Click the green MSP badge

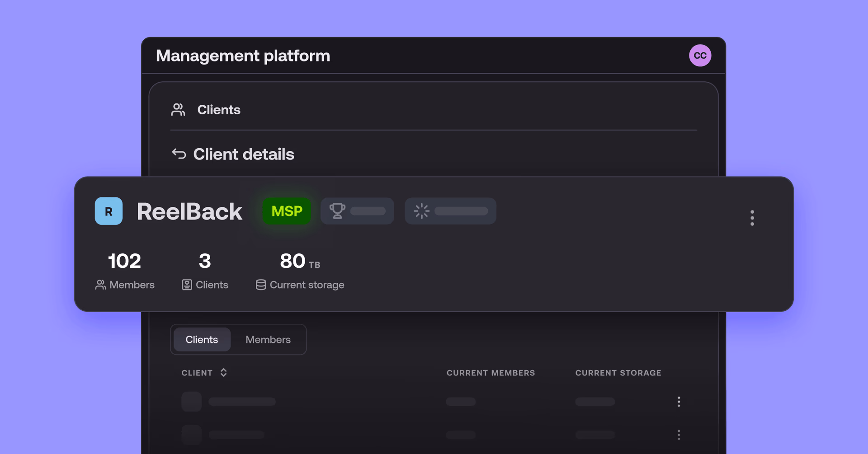[x=287, y=211]
